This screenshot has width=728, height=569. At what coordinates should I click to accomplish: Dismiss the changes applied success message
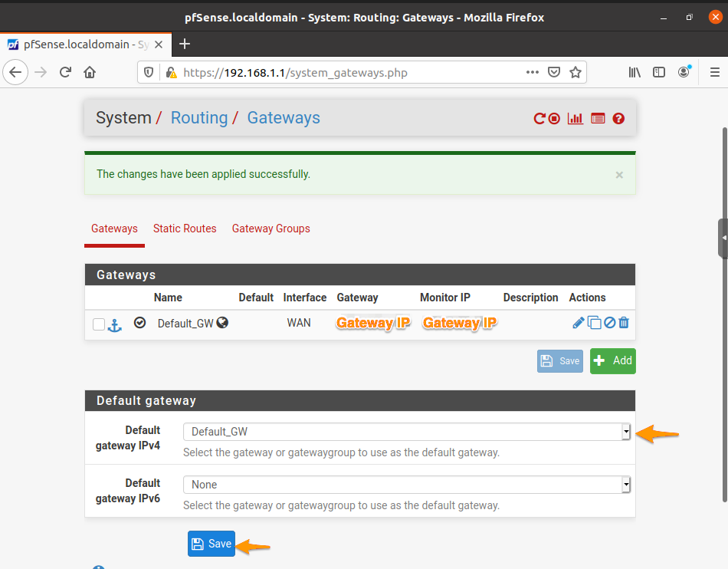point(619,174)
